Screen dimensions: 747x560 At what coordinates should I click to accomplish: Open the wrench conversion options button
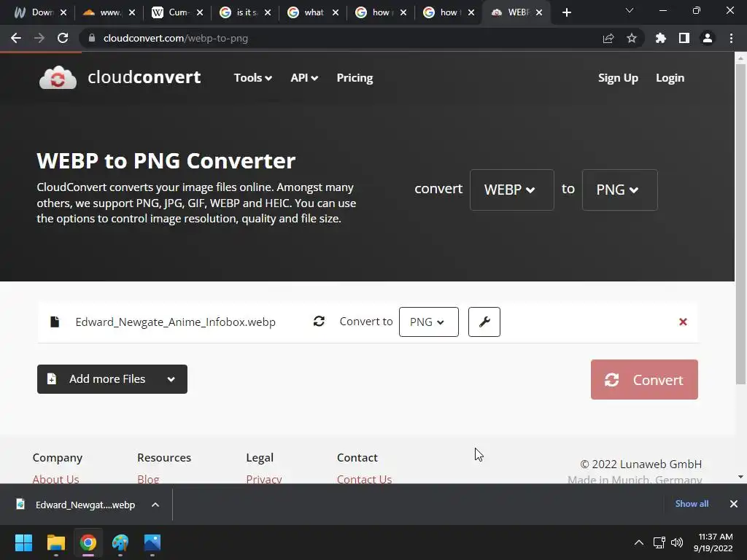[x=484, y=322]
